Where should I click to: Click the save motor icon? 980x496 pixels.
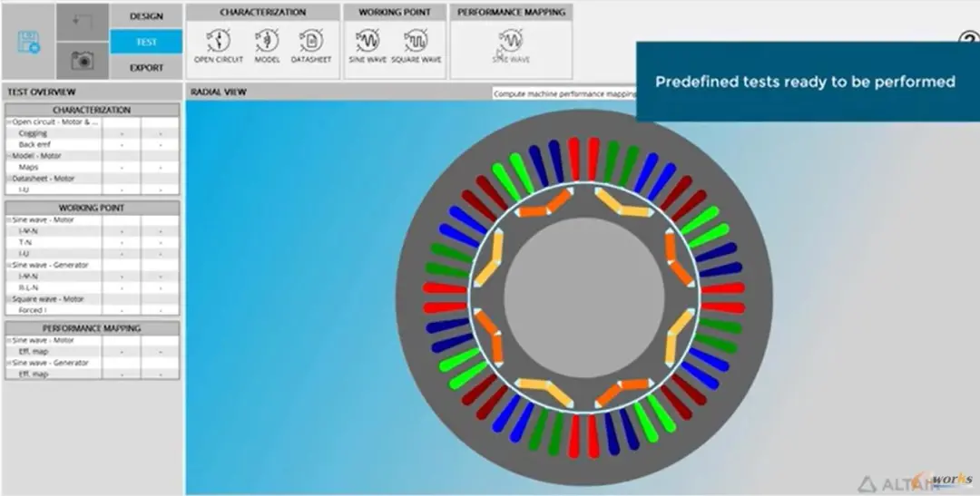(29, 43)
